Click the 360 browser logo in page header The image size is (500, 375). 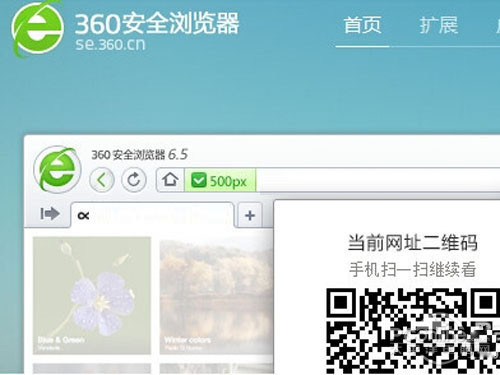tap(37, 28)
